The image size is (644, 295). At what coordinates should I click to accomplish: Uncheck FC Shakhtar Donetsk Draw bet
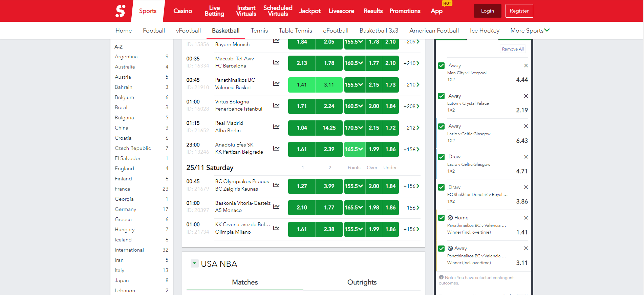click(x=441, y=187)
